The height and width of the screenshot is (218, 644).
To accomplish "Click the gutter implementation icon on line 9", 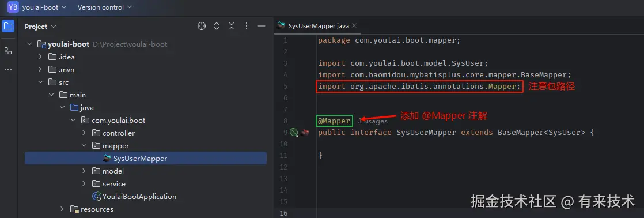I will 293,133.
